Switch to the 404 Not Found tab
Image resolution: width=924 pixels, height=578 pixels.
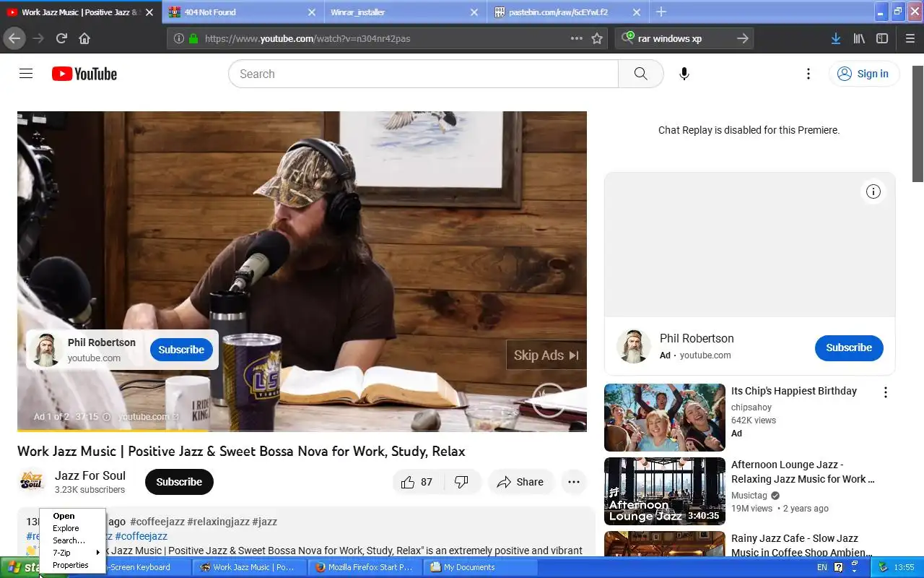(243, 12)
